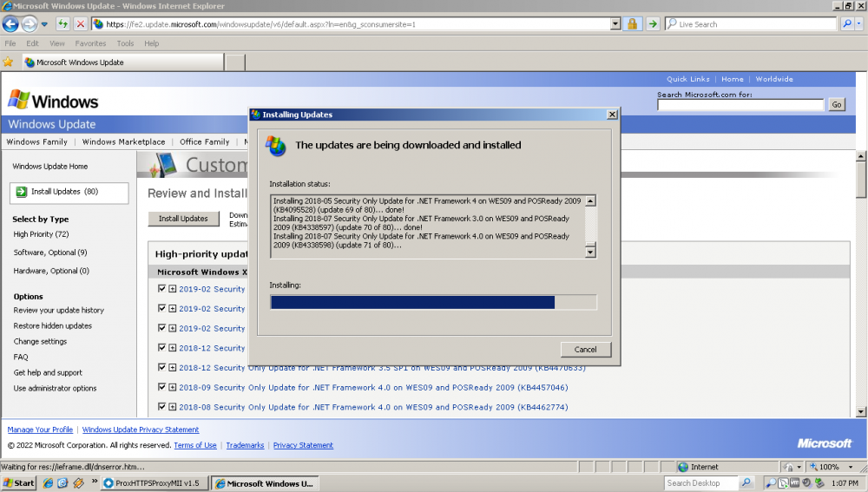Image resolution: width=868 pixels, height=492 pixels.
Task: Expand details for third 2019-02 Security update
Action: pyautogui.click(x=172, y=328)
